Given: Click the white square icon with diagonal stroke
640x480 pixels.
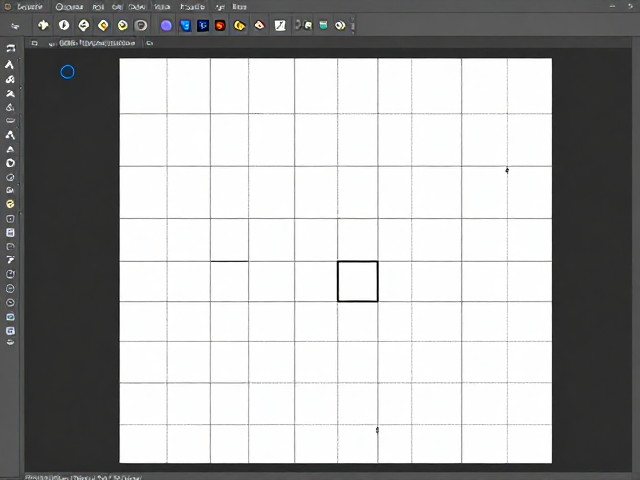Looking at the screenshot, I should 280,26.
